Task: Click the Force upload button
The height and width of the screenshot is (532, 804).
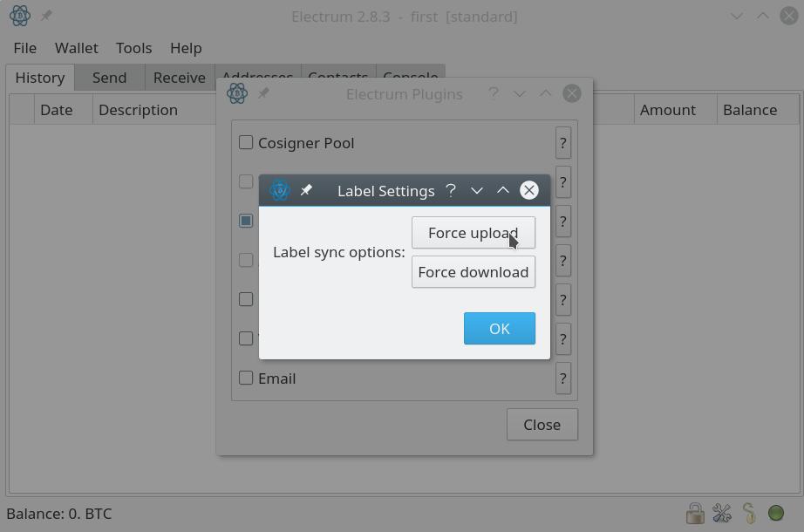Action: (x=474, y=232)
